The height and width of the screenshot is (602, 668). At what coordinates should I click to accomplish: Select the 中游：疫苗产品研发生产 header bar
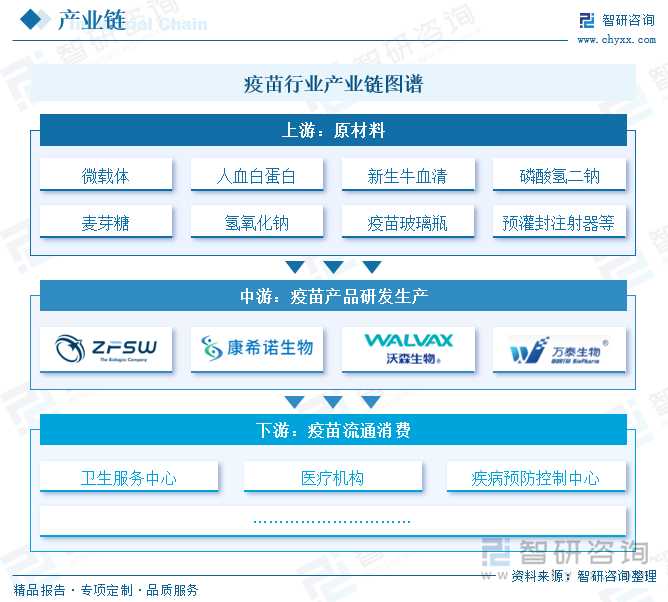pyautogui.click(x=333, y=296)
